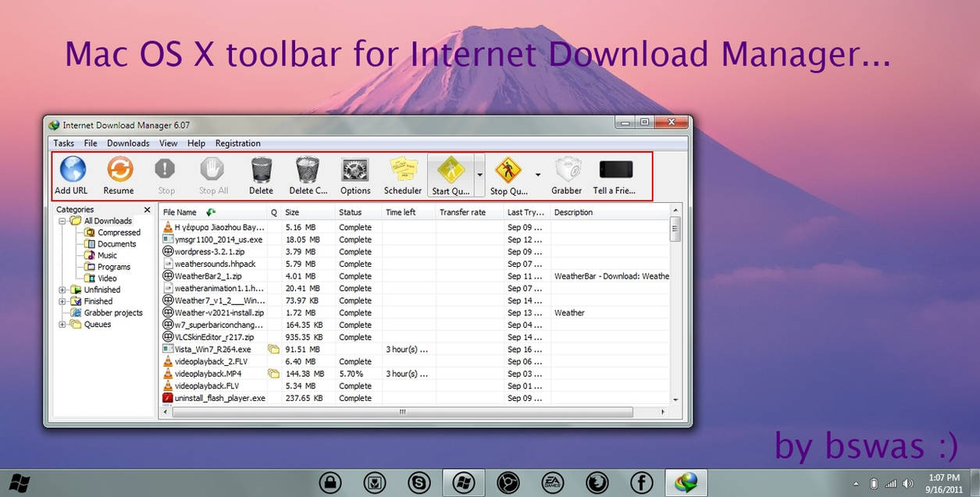Open Skype from the taskbar
The image size is (980, 497).
point(419,483)
